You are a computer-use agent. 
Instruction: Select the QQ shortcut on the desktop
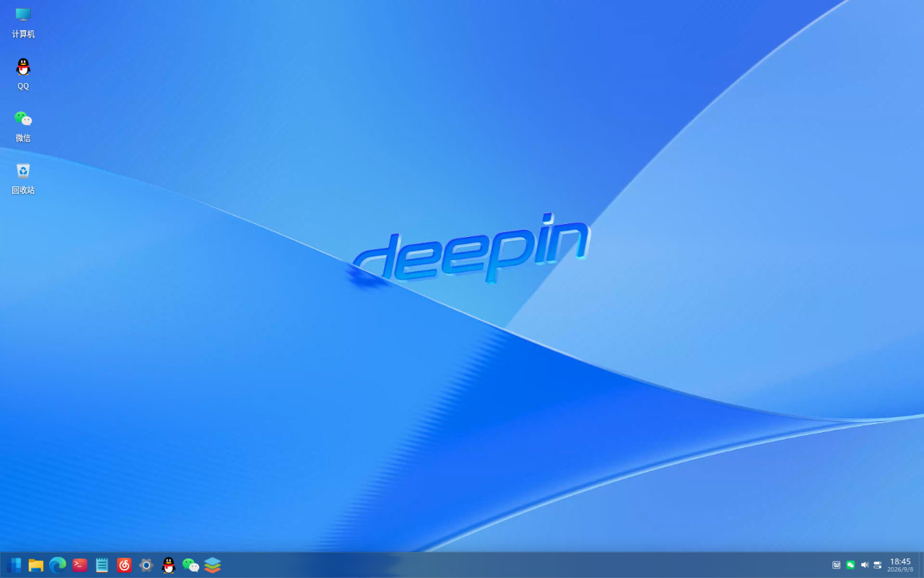[23, 74]
